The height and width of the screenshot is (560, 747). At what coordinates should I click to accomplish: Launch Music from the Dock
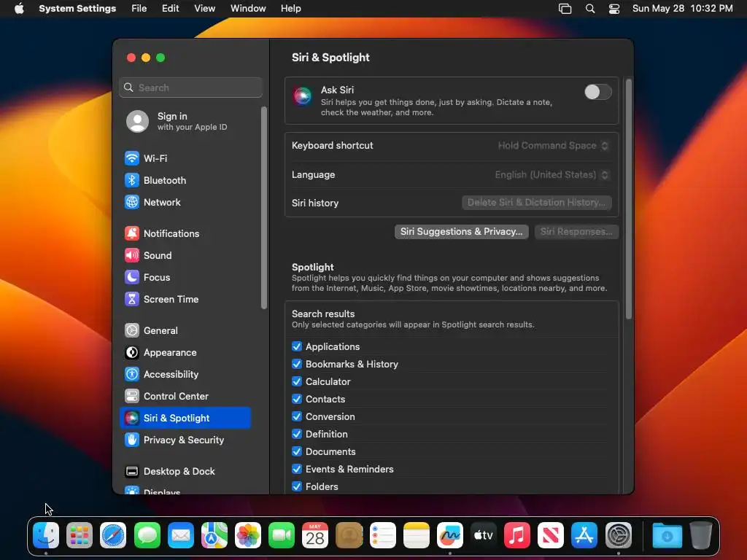(517, 535)
